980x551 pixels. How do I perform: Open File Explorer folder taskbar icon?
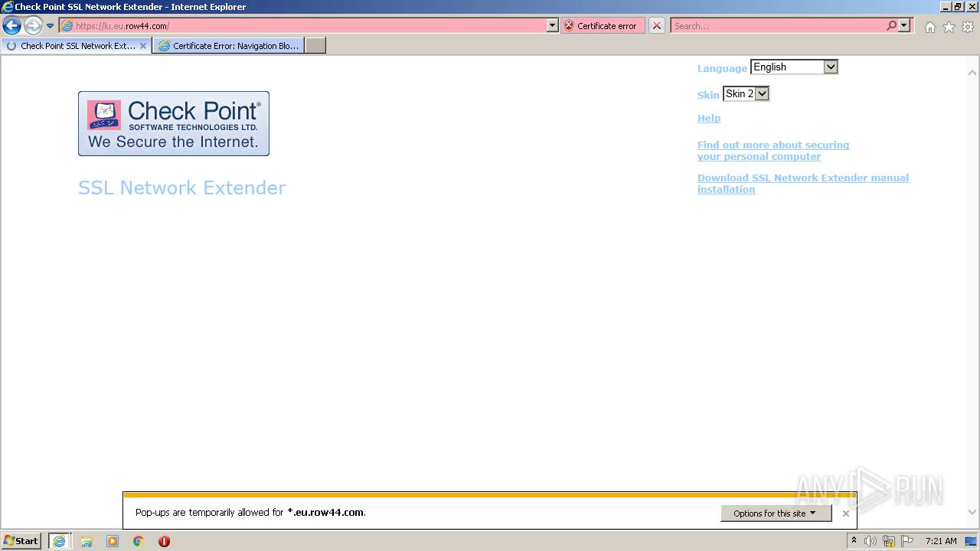(x=87, y=541)
